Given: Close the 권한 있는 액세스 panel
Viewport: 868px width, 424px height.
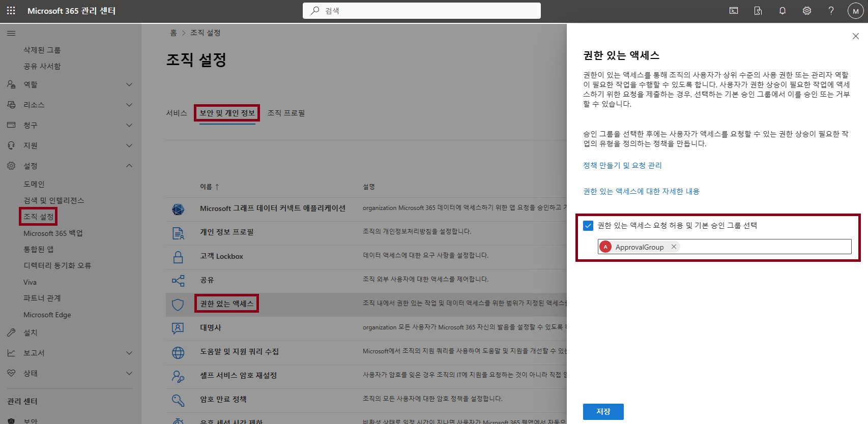Looking at the screenshot, I should (856, 36).
